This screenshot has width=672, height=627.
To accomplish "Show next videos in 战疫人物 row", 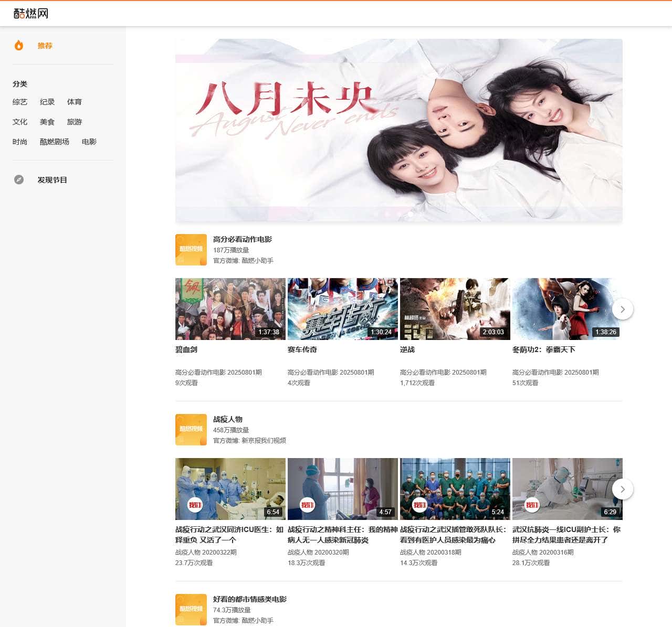I will tap(622, 489).
